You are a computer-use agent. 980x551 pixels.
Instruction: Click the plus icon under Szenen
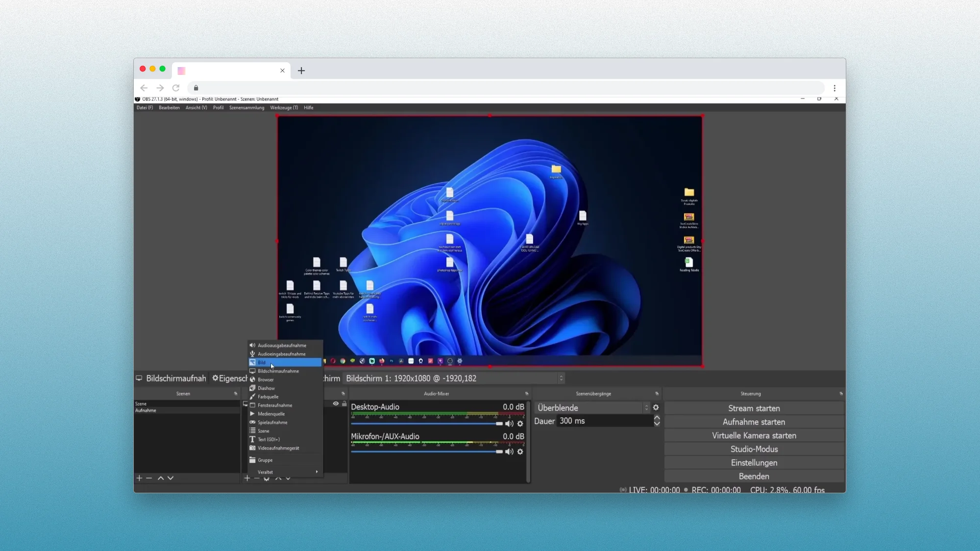(x=139, y=478)
